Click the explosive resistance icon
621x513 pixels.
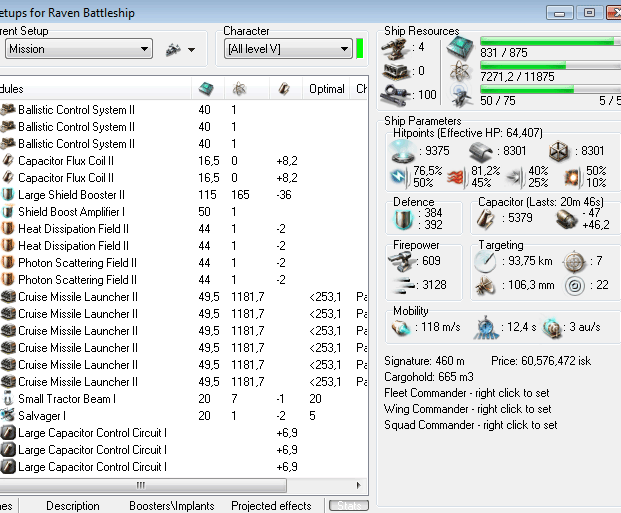573,177
